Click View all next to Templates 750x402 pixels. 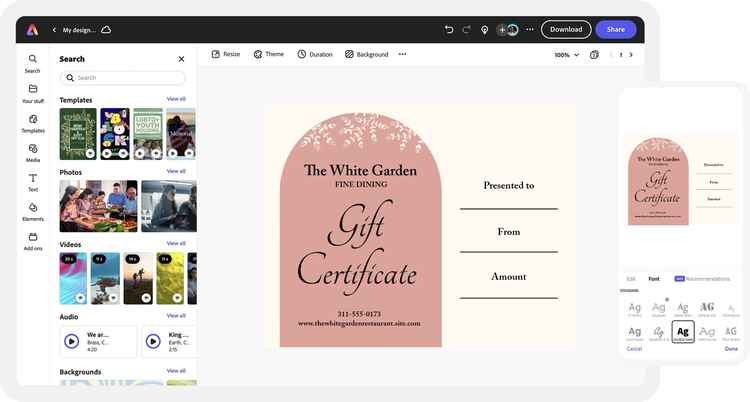pos(176,99)
